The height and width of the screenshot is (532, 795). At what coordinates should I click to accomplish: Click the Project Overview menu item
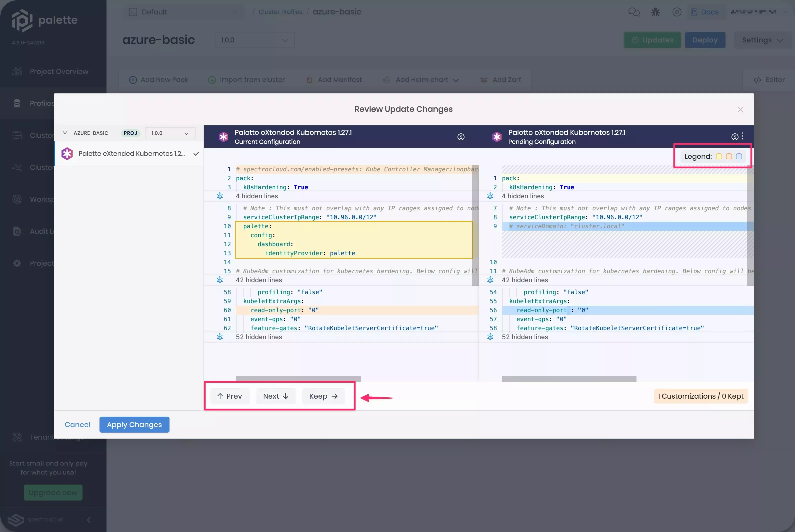pos(59,71)
